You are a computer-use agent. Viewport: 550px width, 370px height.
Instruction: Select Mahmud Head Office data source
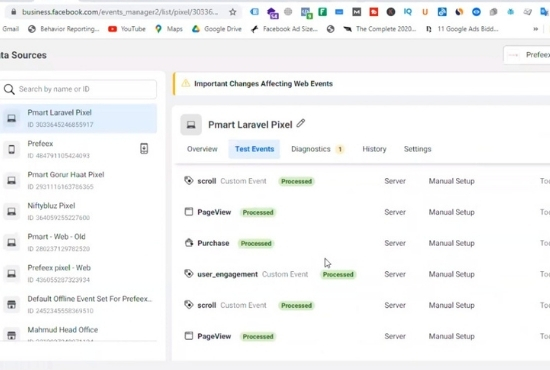click(79, 332)
